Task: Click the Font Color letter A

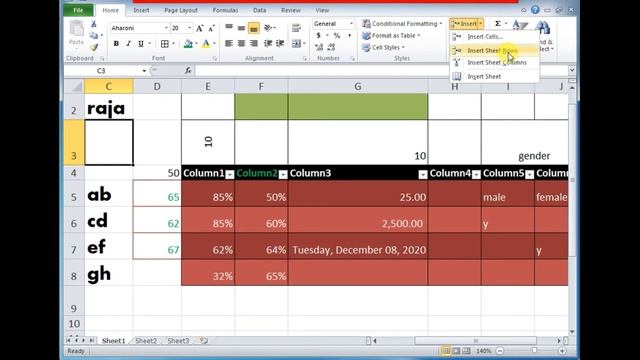Action: click(x=206, y=44)
